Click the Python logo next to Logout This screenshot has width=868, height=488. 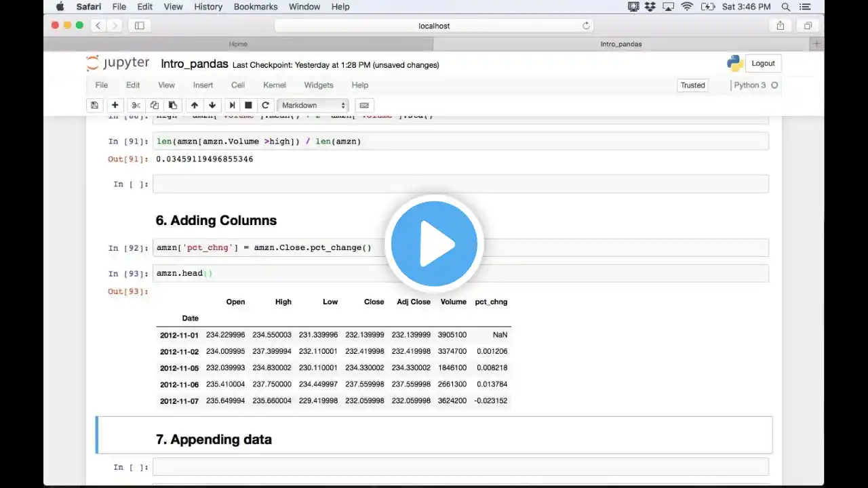[x=735, y=64]
